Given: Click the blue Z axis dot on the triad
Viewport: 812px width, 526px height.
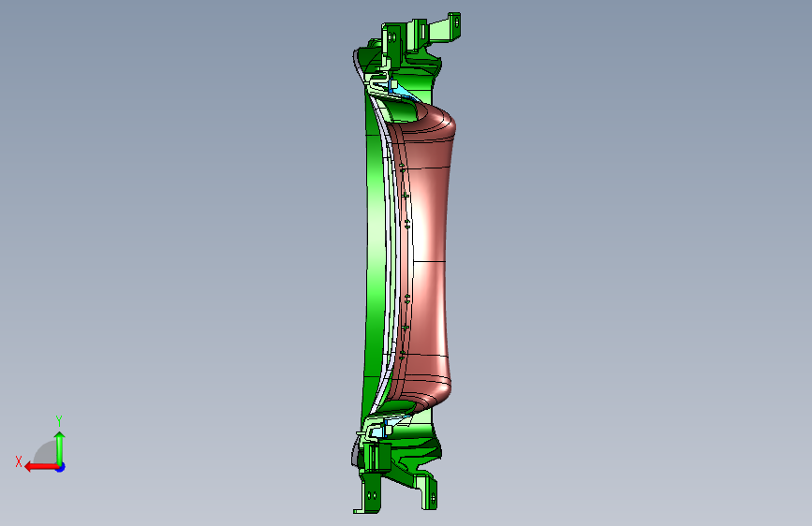Looking at the screenshot, I should pos(61,467).
